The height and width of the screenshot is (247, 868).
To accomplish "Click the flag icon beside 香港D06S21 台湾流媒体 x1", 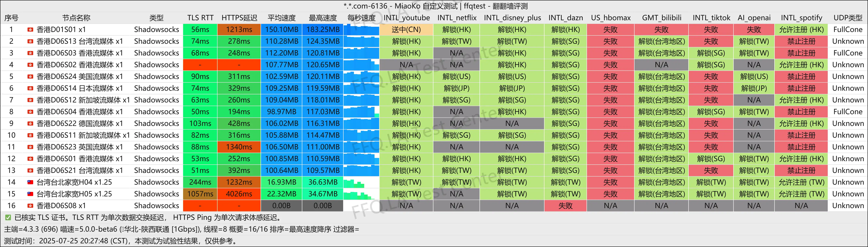I will (x=30, y=170).
